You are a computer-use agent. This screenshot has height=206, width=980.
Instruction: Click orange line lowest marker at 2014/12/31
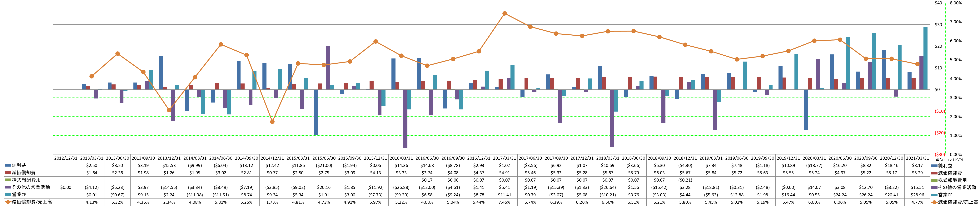[x=272, y=122]
